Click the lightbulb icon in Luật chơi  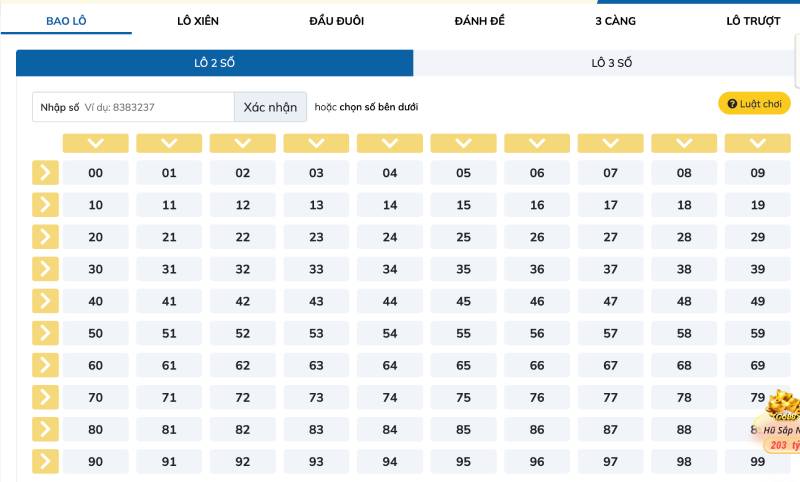(x=729, y=104)
